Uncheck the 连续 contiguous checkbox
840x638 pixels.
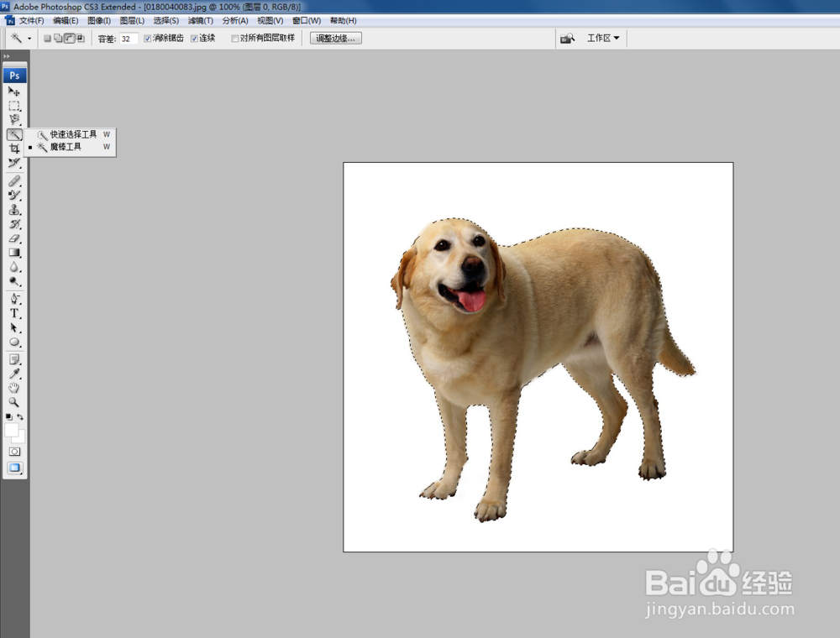195,39
